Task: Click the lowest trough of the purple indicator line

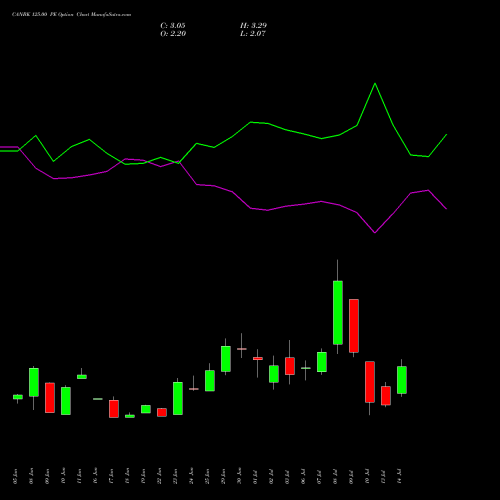Action: click(375, 233)
